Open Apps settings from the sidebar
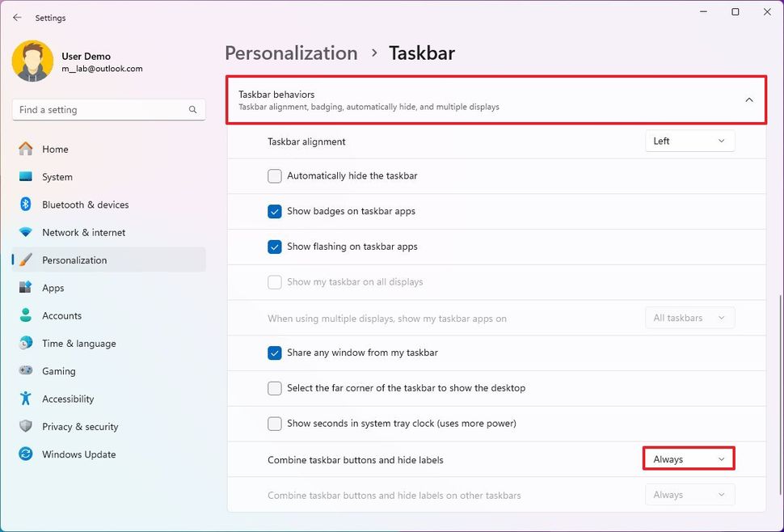Image resolution: width=784 pixels, height=532 pixels. click(x=53, y=287)
